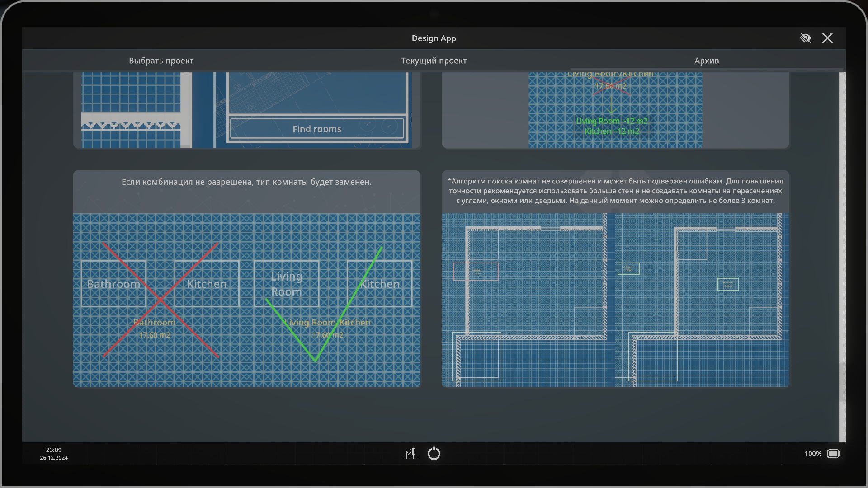Click the Living Room box in diagram
This screenshot has width=868, height=488.
coord(286,284)
